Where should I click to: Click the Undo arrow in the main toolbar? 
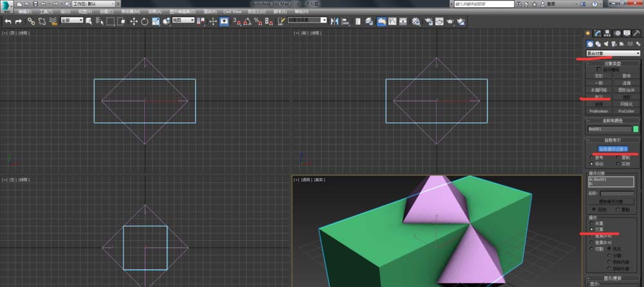8,21
